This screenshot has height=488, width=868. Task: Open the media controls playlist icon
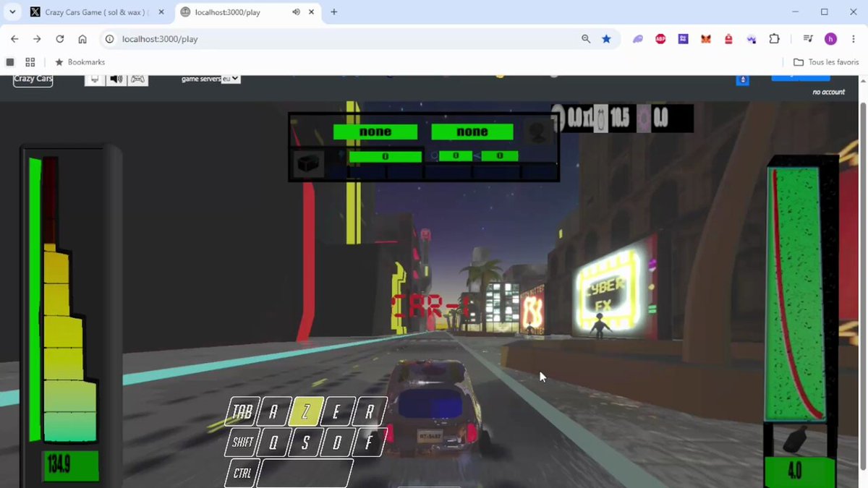808,39
